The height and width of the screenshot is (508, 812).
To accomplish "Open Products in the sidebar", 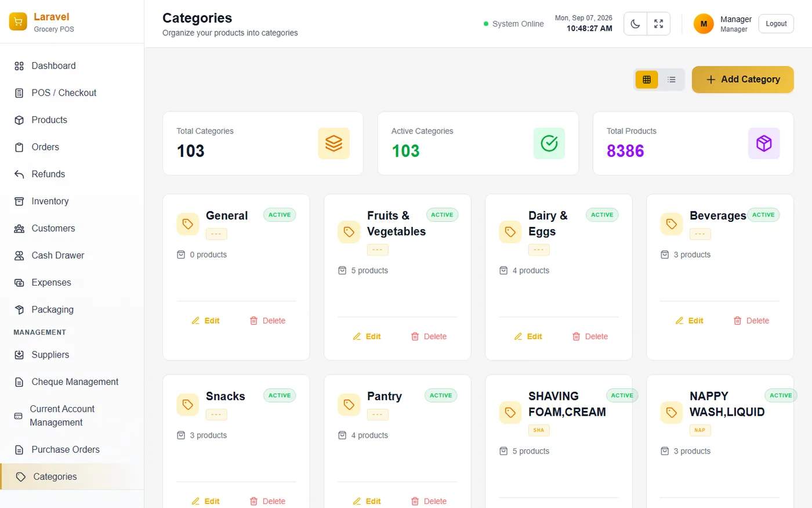I will pyautogui.click(x=72, y=120).
